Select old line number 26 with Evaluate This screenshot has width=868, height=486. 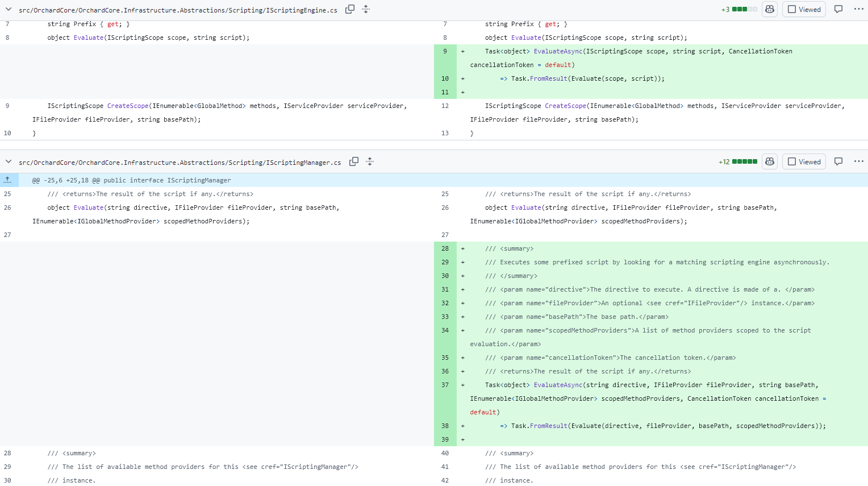7,207
